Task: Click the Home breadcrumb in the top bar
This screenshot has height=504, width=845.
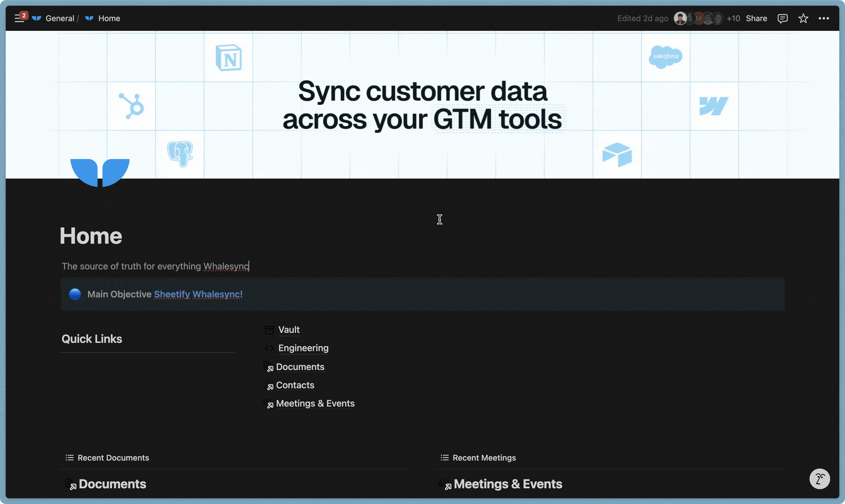Action: click(x=109, y=18)
